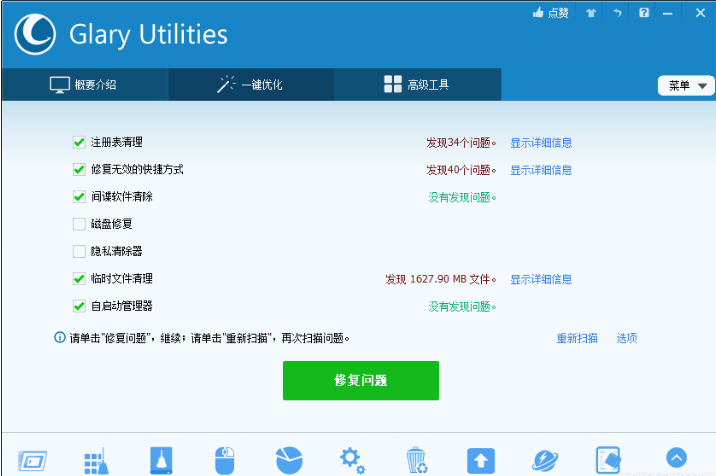
Task: Click the Glary Utilities crescent logo
Action: (35, 34)
